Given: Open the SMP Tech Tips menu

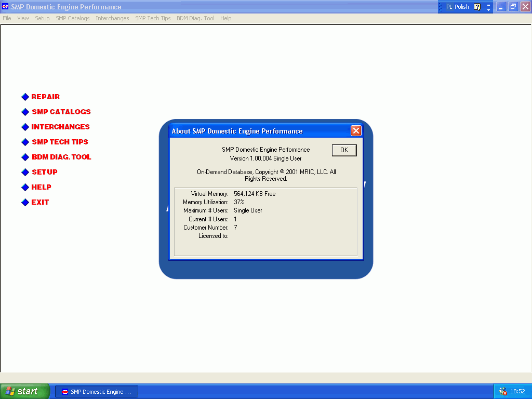Looking at the screenshot, I should (x=153, y=18).
